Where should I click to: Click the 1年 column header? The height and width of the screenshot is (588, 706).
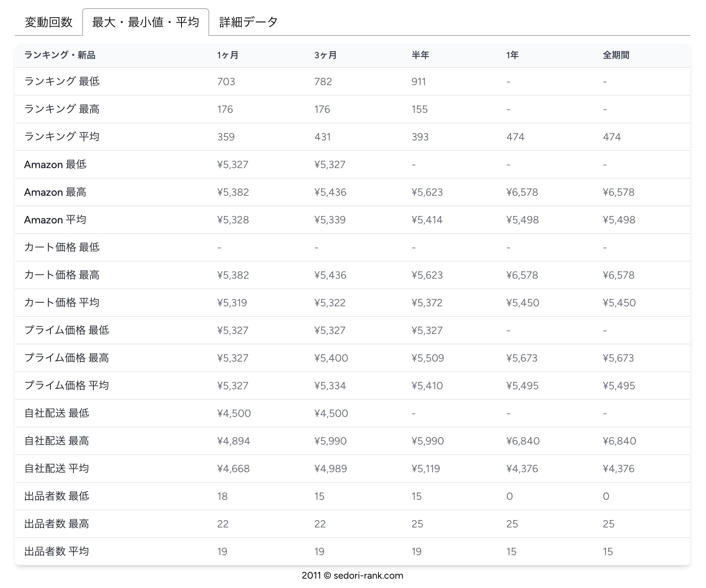click(512, 55)
